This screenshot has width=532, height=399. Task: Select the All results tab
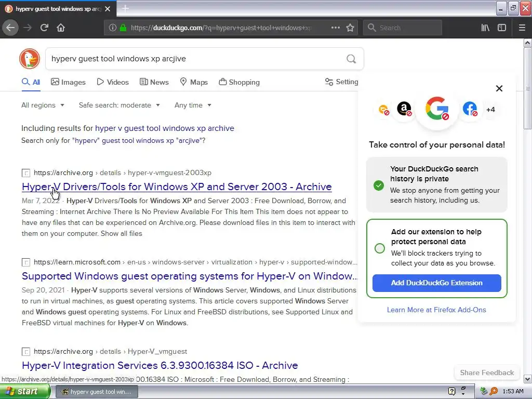click(x=31, y=82)
